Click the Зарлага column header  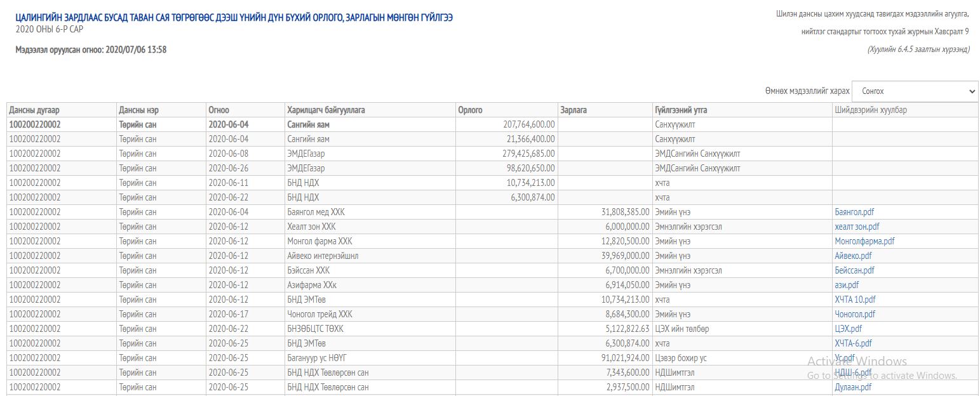573,110
